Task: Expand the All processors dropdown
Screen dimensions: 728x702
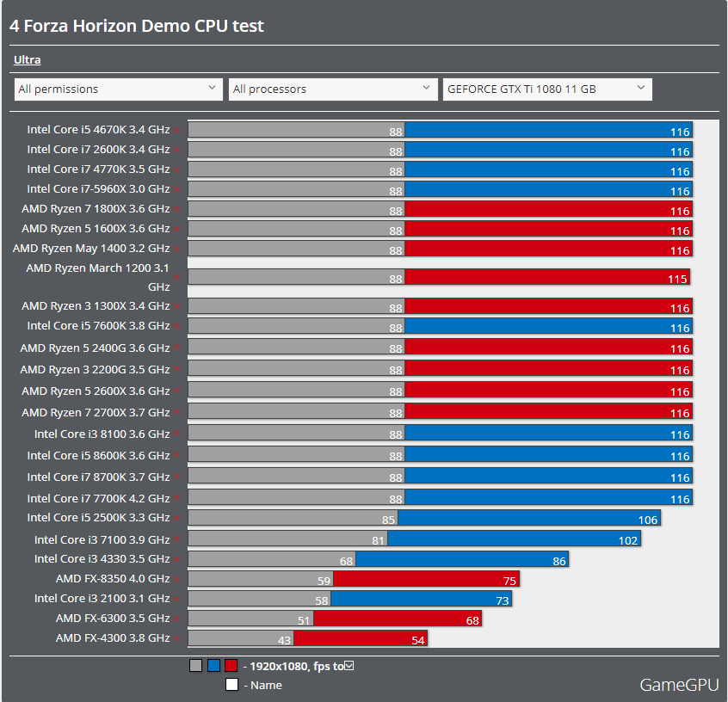Action: click(x=333, y=89)
